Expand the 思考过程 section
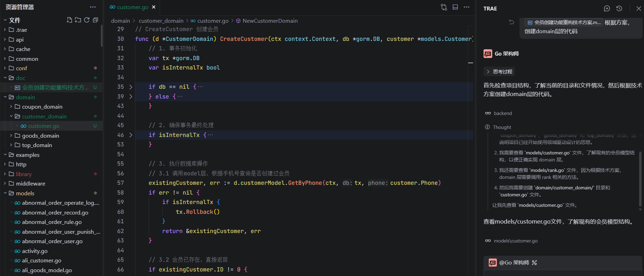The image size is (644, 276). (499, 72)
